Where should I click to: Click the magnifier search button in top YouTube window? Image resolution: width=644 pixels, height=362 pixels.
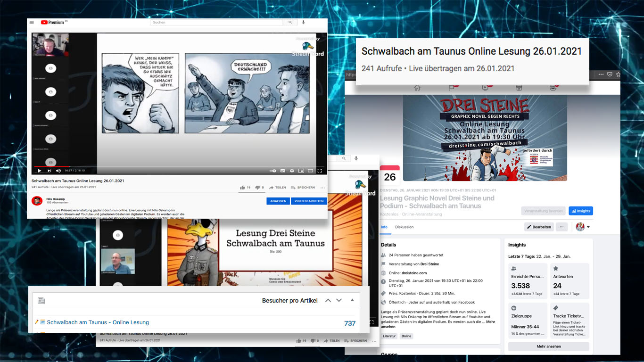point(290,22)
